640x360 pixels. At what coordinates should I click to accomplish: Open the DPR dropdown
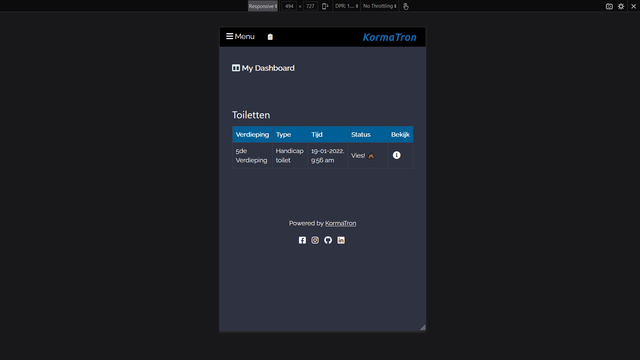(x=346, y=6)
